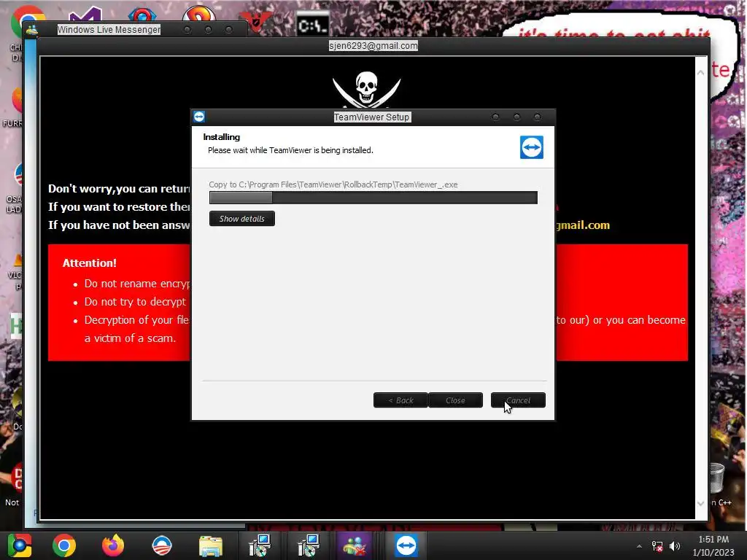The image size is (747, 560).
Task: Click the TeamViewer logo in the installer header
Action: click(531, 147)
